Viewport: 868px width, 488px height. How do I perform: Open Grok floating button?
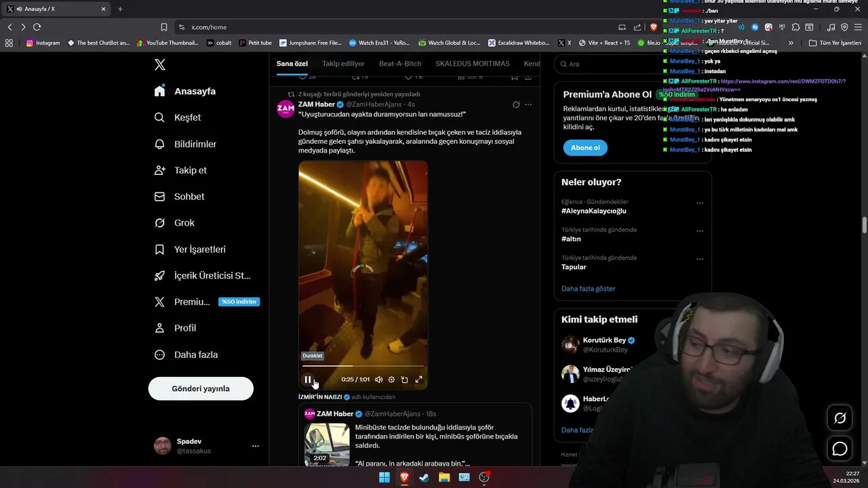(840, 418)
